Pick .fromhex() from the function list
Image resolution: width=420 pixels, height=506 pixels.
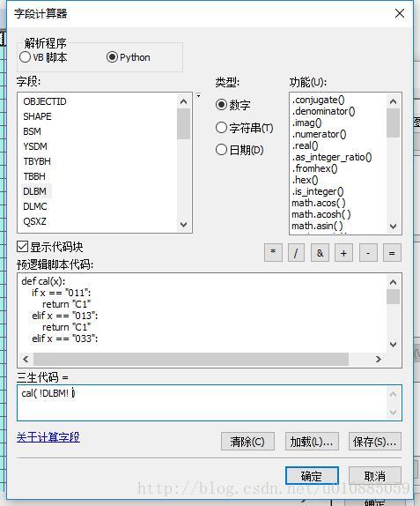tap(314, 168)
